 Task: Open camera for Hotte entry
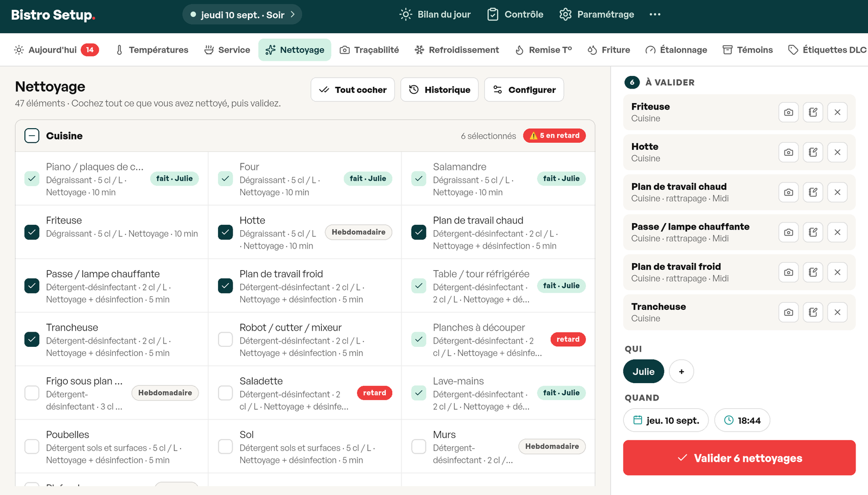[x=789, y=153]
